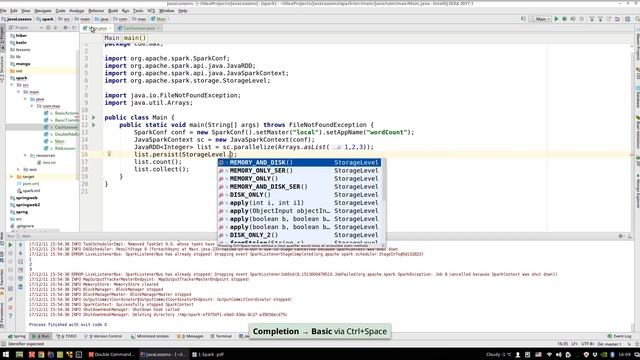640x360 pixels.
Task: Open the File menu
Action: (x=3, y=11)
